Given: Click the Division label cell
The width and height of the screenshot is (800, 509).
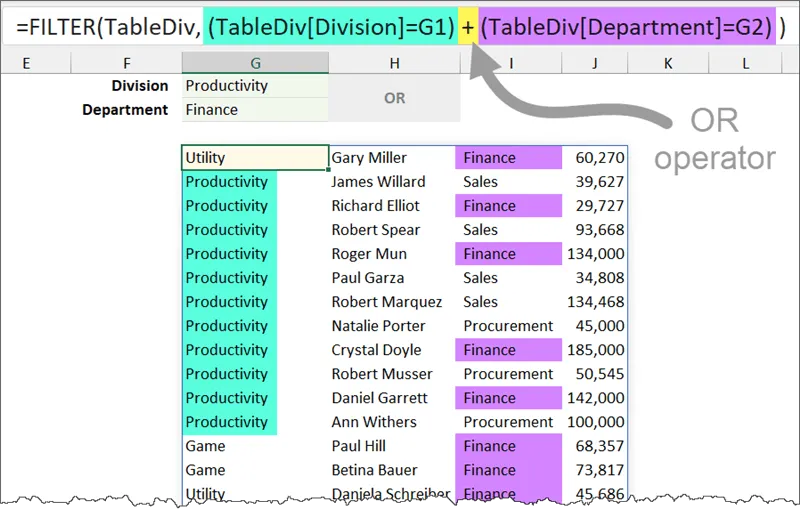Looking at the screenshot, I should [x=127, y=86].
